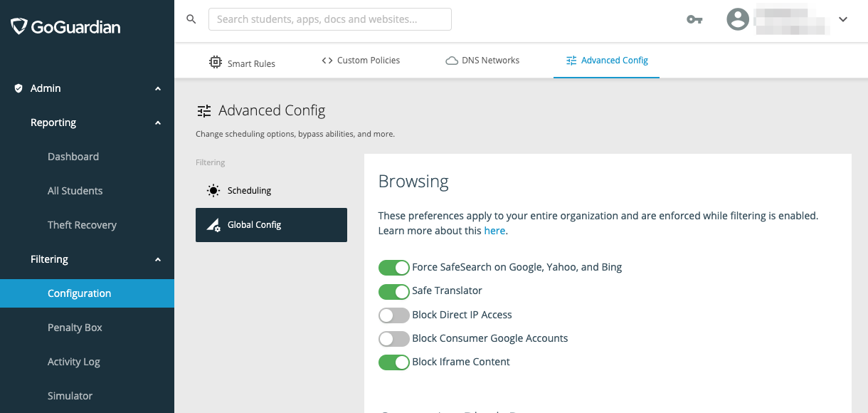Turn on Block Consumer Google Accounts
This screenshot has width=868, height=413.
[x=393, y=338]
